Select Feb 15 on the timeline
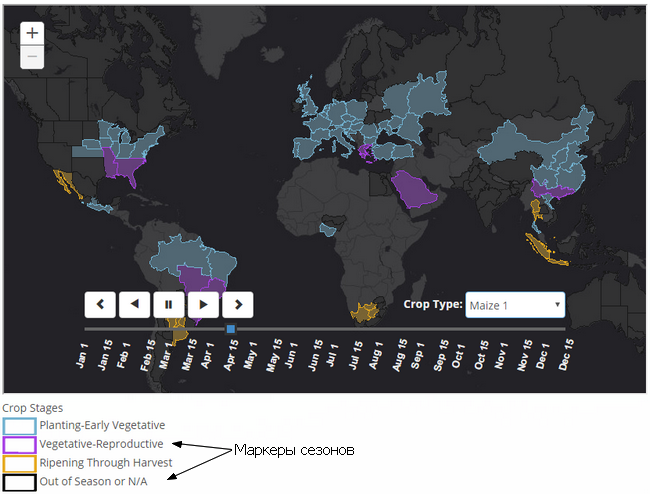Screen dimensions: 650x494 (x=148, y=355)
